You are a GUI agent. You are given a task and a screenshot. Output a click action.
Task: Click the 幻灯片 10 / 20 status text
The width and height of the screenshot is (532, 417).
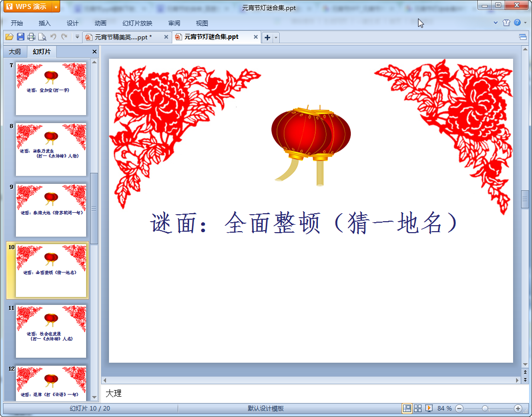pos(90,408)
